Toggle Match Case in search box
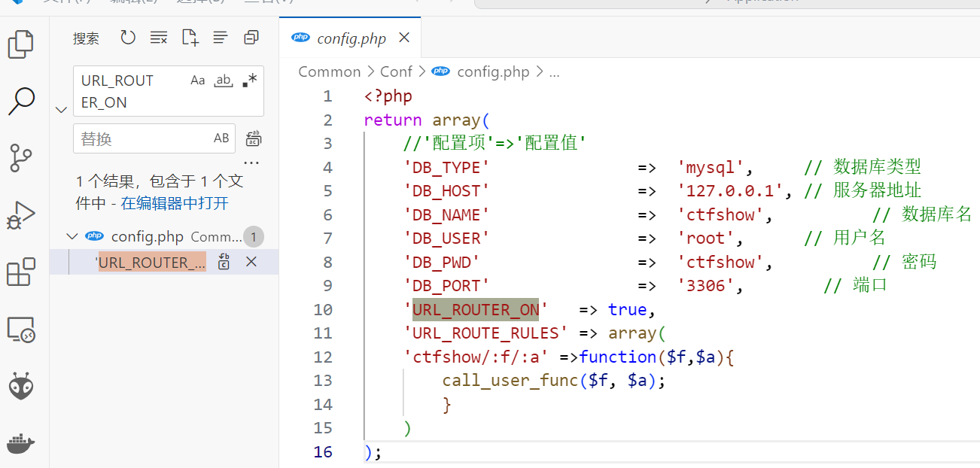Screen dimensions: 980x468 (x=197, y=81)
